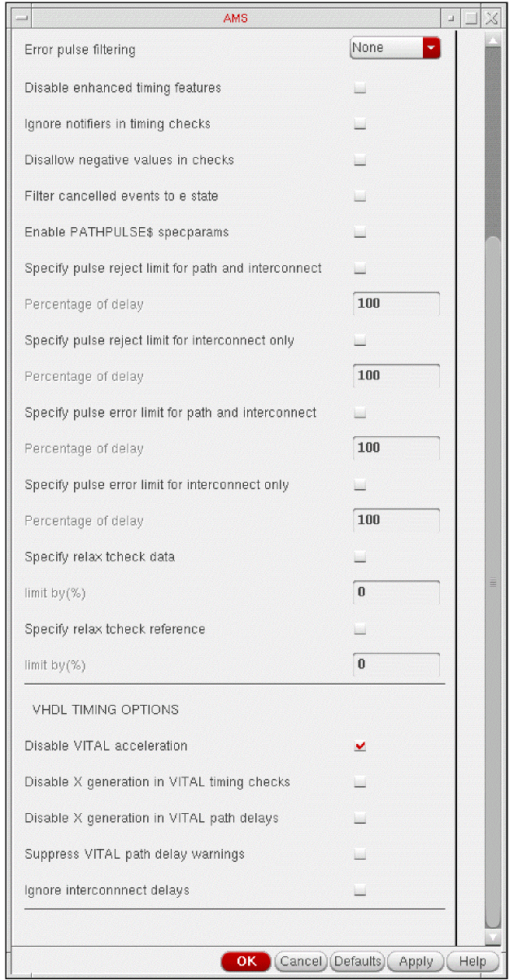The width and height of the screenshot is (514, 980).
Task: Enable Disable enhanced timing features checkbox
Action: 360,88
